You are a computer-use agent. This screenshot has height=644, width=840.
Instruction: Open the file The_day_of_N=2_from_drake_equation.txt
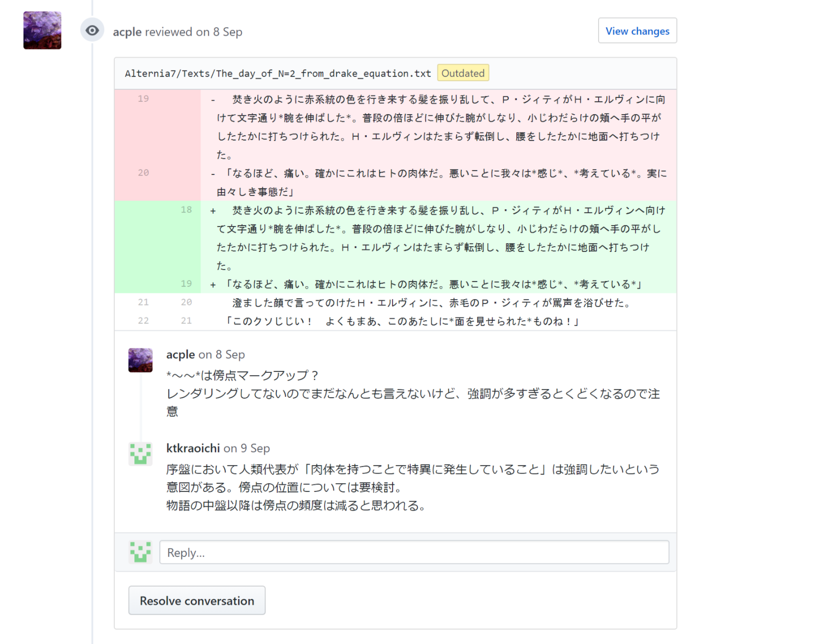[x=277, y=73]
